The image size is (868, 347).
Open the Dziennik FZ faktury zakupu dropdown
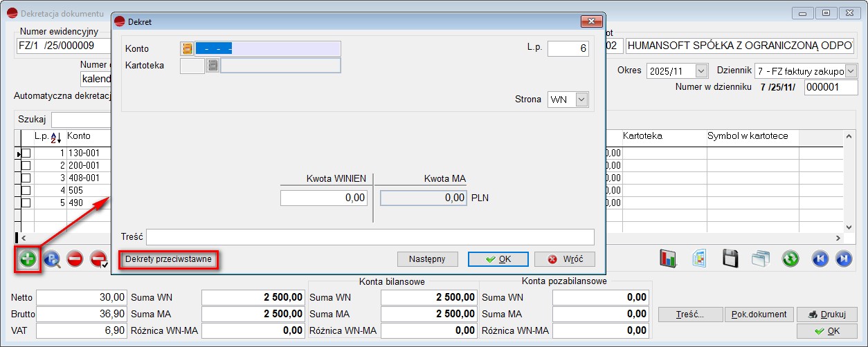(851, 71)
